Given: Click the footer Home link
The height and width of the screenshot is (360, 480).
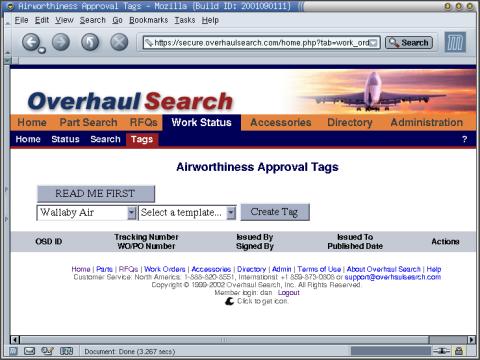Looking at the screenshot, I should click(81, 269).
